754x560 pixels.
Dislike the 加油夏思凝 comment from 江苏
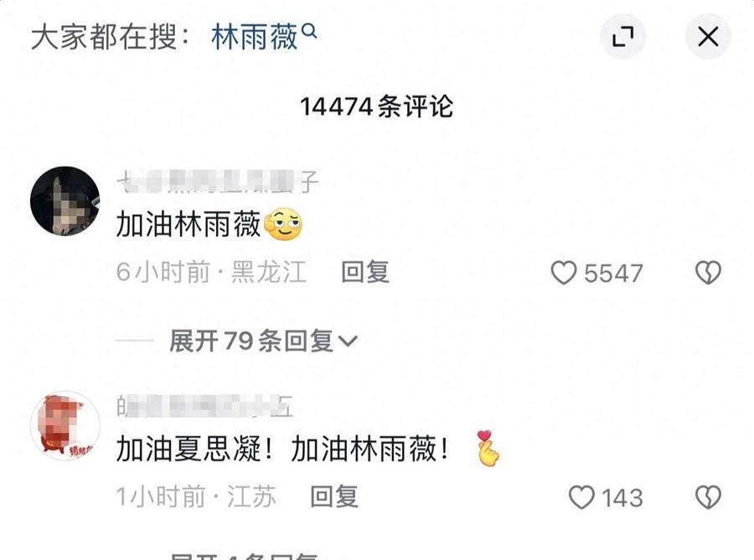pyautogui.click(x=708, y=497)
